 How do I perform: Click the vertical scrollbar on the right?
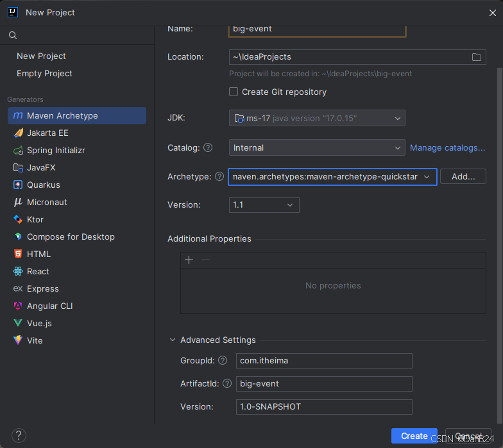tap(499, 245)
